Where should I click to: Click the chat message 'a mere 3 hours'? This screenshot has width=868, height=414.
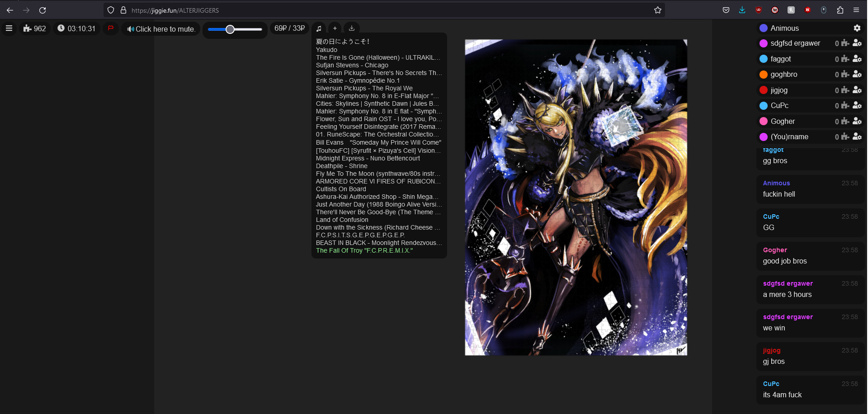pyautogui.click(x=788, y=295)
